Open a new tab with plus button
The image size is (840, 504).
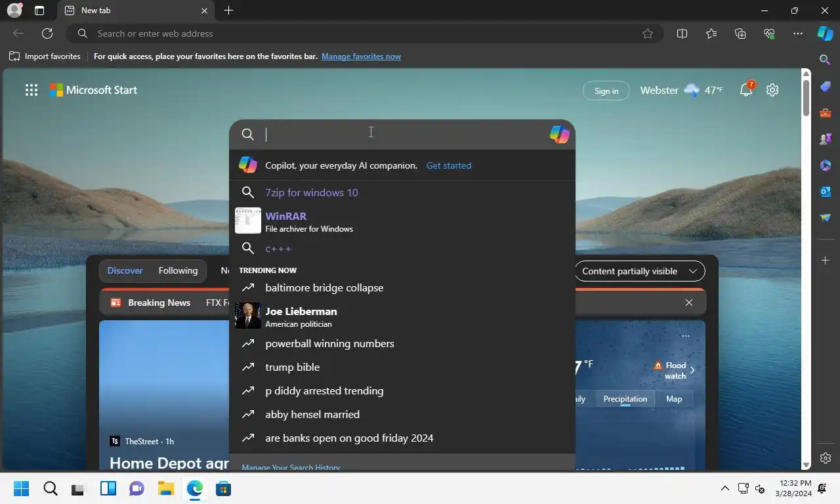pyautogui.click(x=228, y=10)
